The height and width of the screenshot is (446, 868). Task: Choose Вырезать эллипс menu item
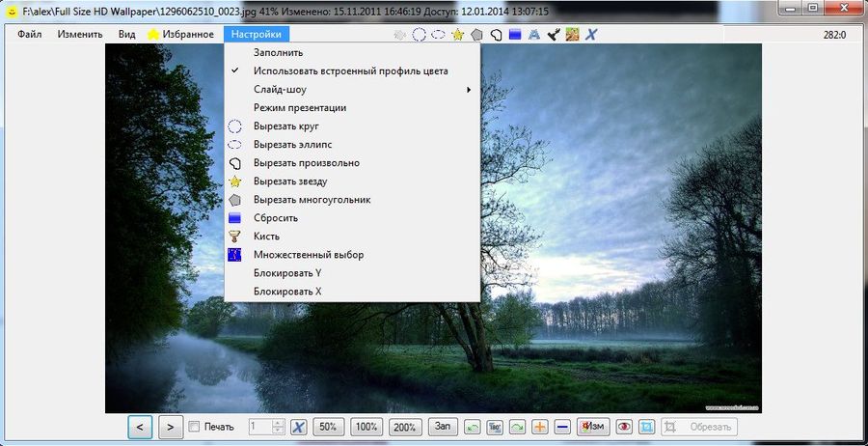(351, 144)
